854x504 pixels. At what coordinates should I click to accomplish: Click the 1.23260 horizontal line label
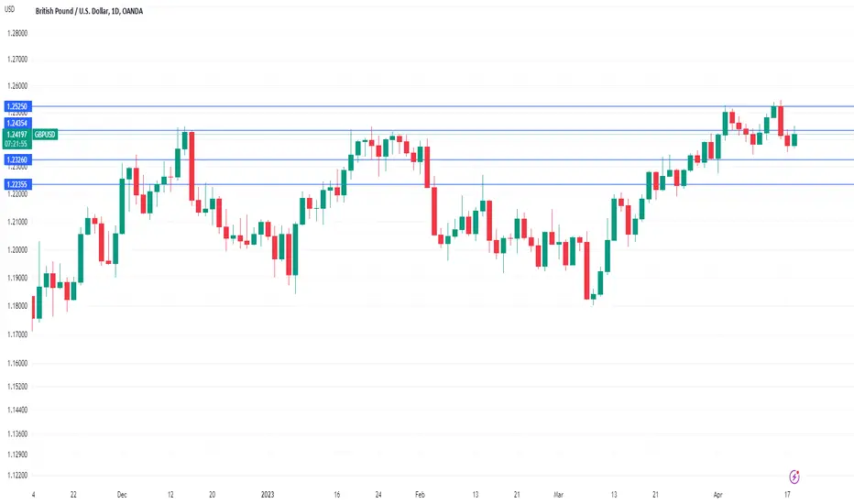coord(17,159)
